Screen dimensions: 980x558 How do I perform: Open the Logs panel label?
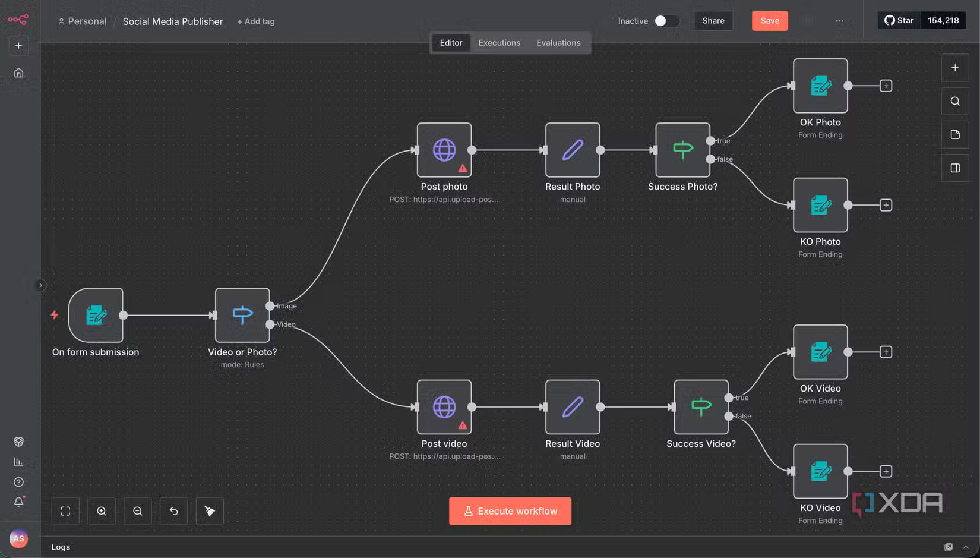pos(61,547)
